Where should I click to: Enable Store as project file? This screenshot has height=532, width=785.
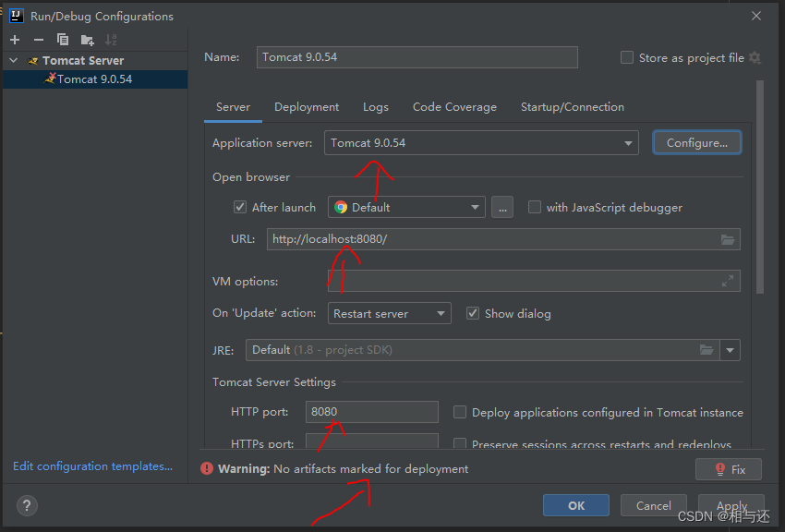[627, 57]
